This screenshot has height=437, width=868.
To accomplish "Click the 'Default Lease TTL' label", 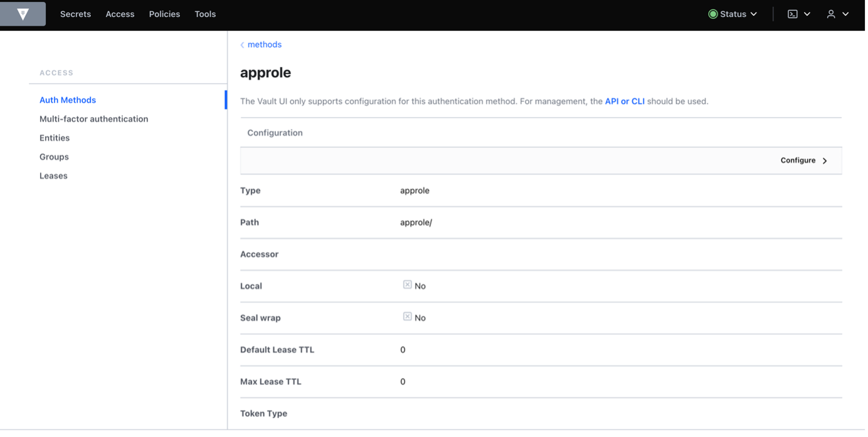I will tap(278, 350).
